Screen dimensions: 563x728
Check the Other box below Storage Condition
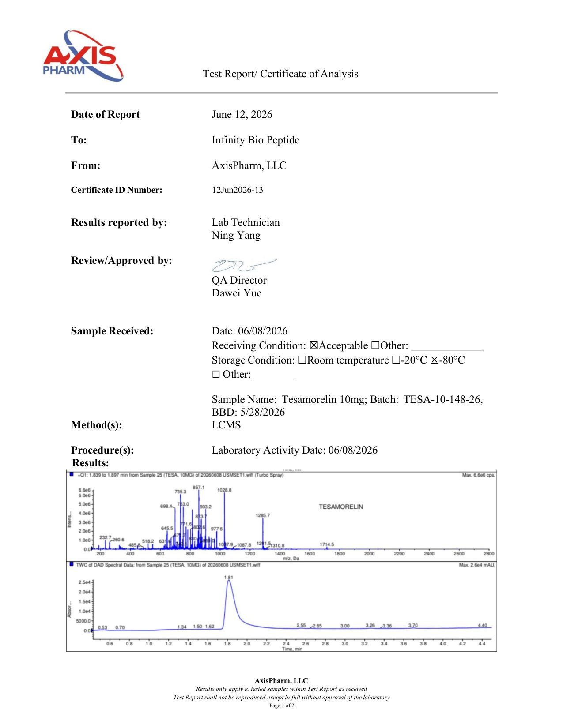point(215,375)
